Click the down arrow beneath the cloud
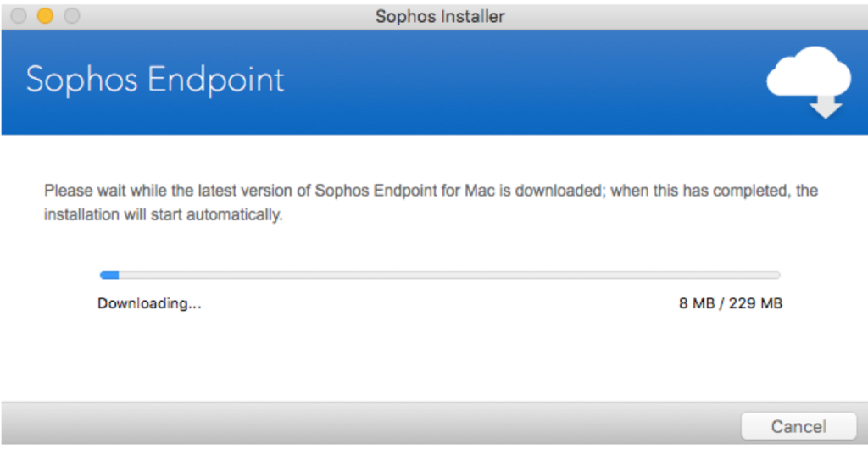Image resolution: width=868 pixels, height=449 pixels. point(826,106)
